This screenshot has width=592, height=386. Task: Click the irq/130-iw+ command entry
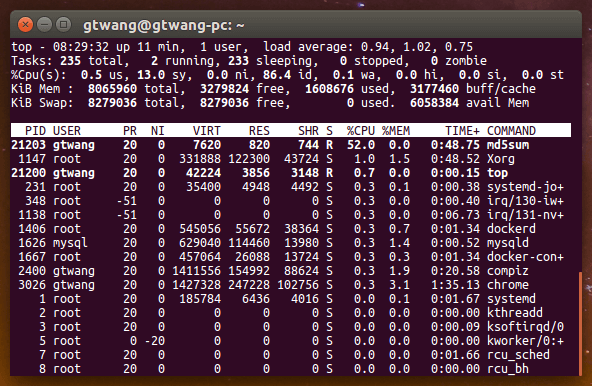(525, 201)
